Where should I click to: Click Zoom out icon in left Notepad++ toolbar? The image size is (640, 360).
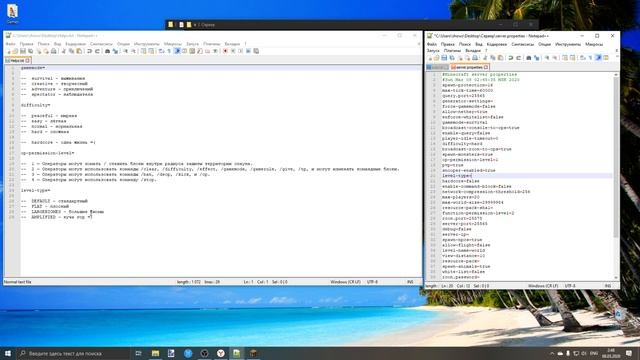coord(133,51)
